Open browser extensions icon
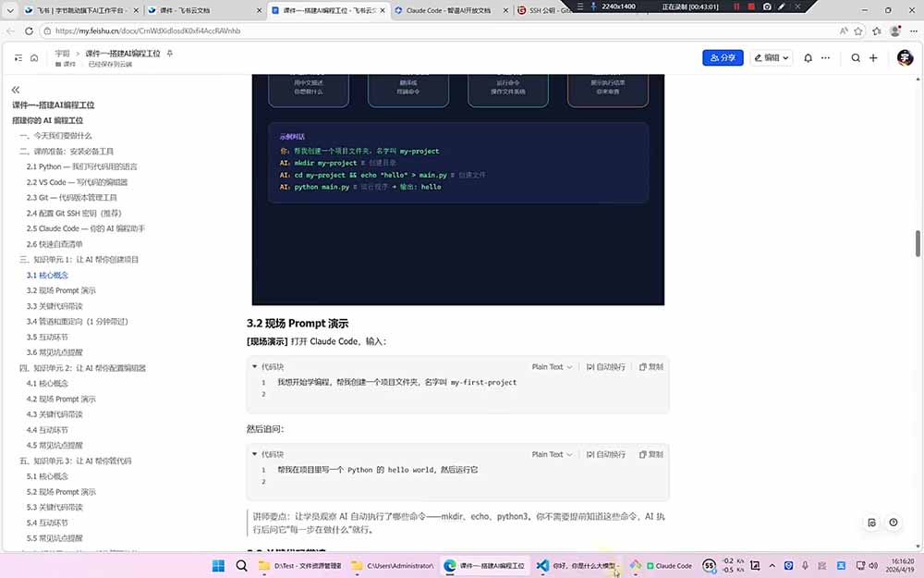This screenshot has width=924, height=578. (x=877, y=31)
